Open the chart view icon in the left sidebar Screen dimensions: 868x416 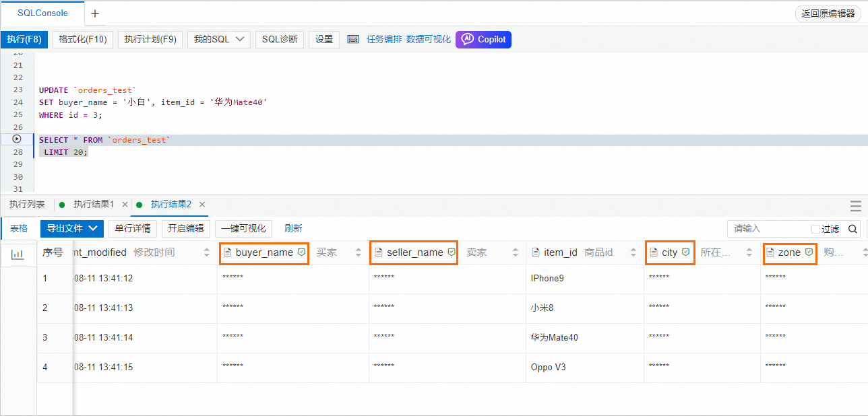17,254
